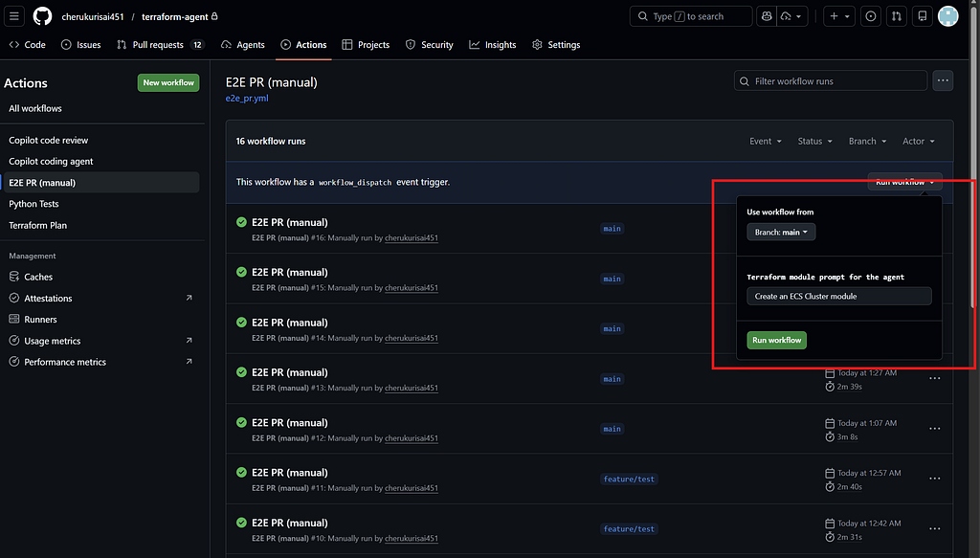Click the green Run workflow button
The height and width of the screenshot is (558, 980).
[776, 340]
